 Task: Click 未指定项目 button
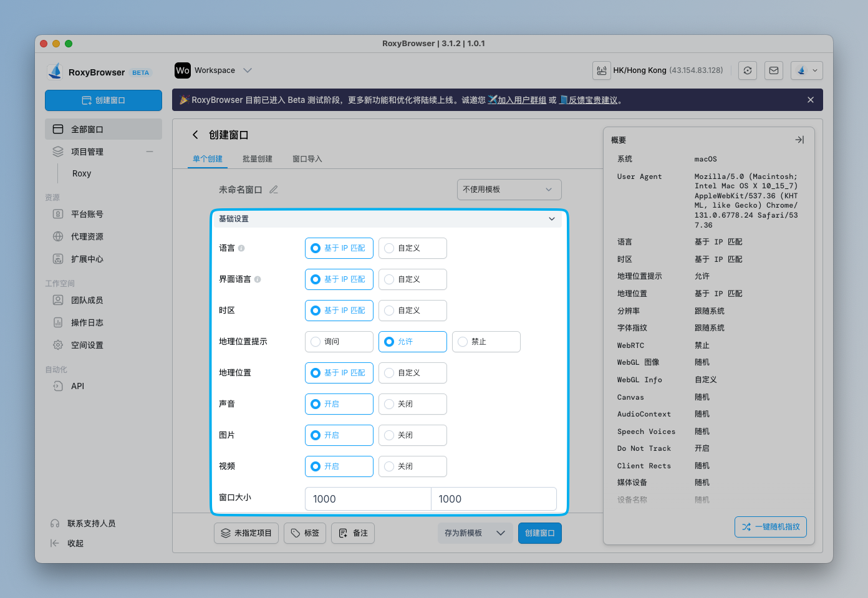pyautogui.click(x=246, y=533)
